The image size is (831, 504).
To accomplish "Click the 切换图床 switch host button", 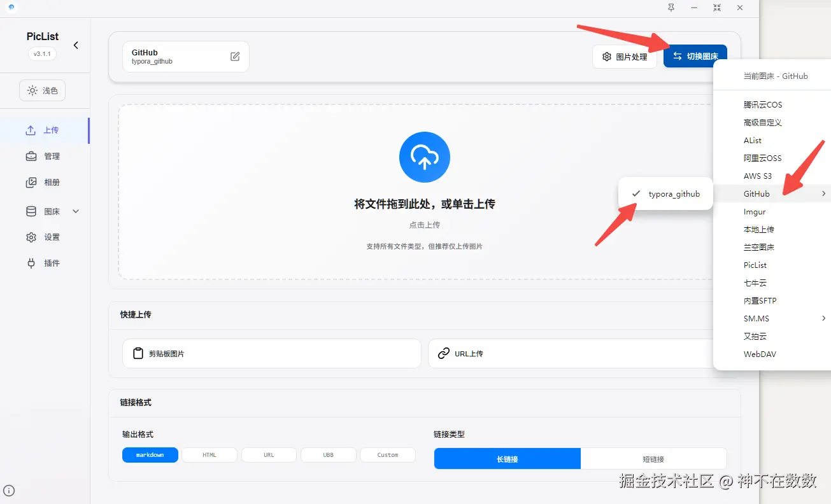I will coord(695,56).
